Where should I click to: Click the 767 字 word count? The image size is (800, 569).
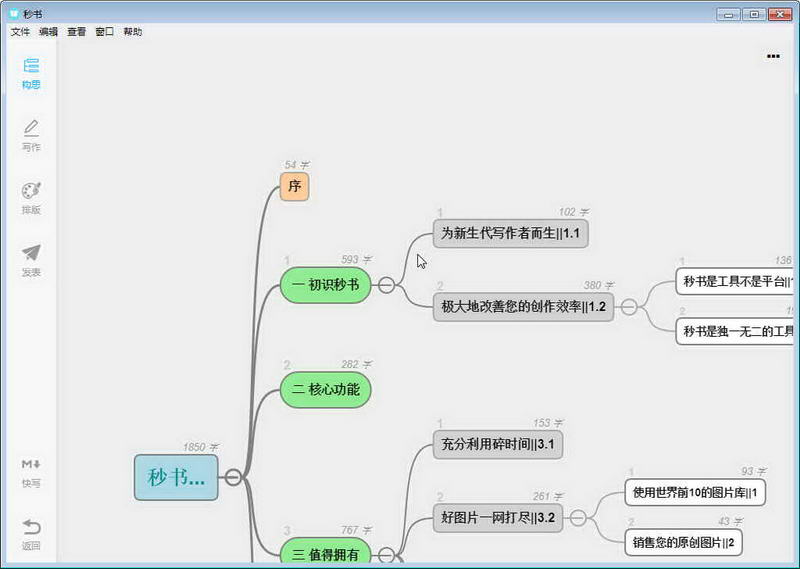357,530
